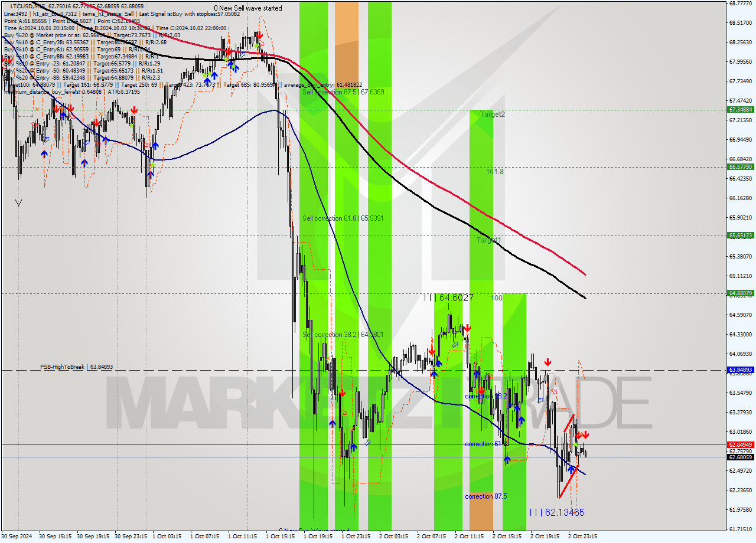Click the 68.77770 price scale value

point(740,3)
